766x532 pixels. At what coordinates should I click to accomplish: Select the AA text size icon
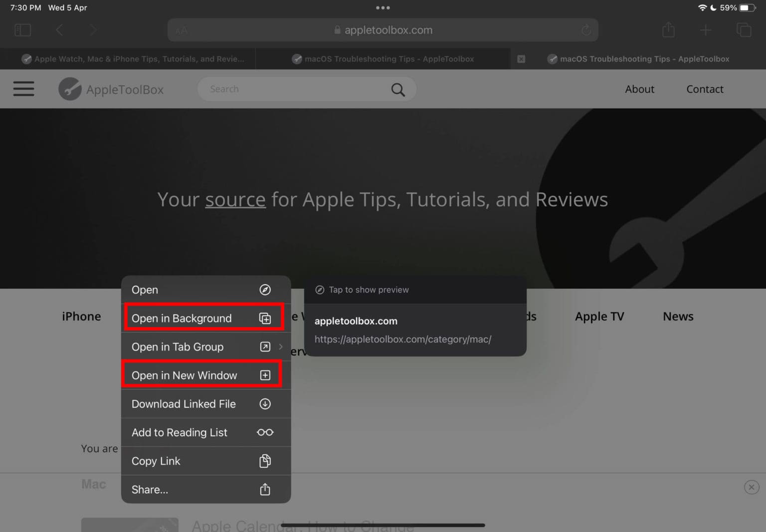(181, 30)
